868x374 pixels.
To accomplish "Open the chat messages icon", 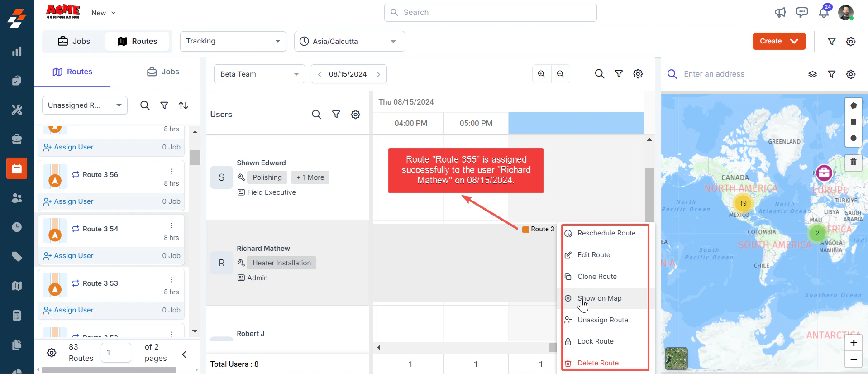I will [802, 13].
